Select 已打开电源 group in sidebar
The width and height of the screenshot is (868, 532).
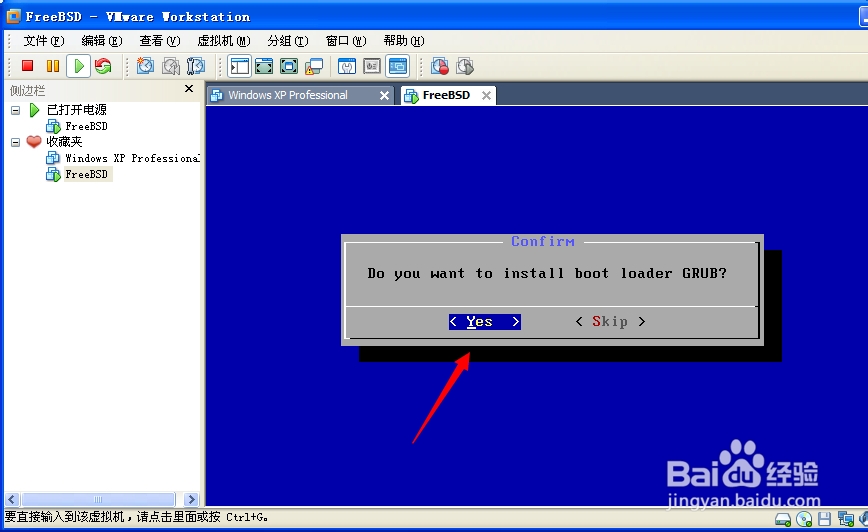coord(76,110)
